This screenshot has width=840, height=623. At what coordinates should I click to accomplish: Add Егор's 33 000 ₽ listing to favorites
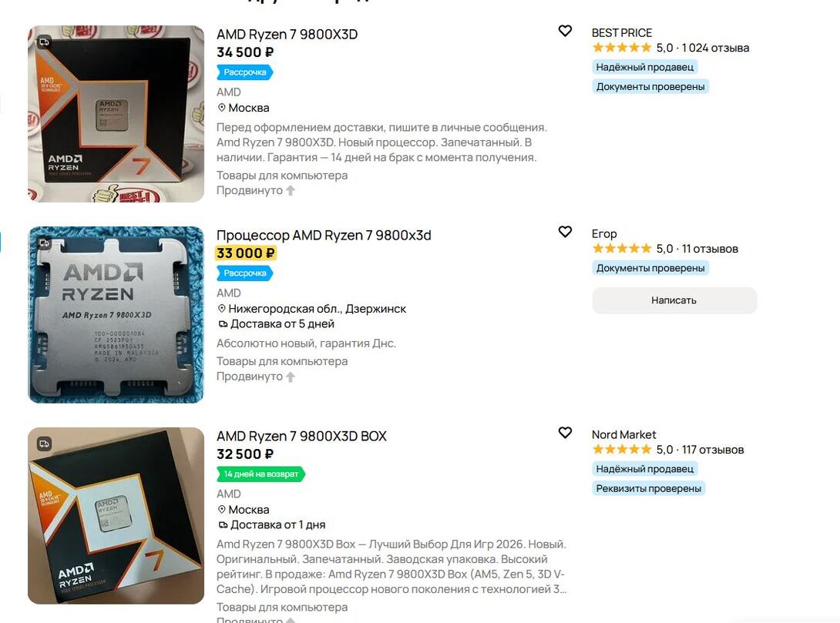pyautogui.click(x=565, y=232)
